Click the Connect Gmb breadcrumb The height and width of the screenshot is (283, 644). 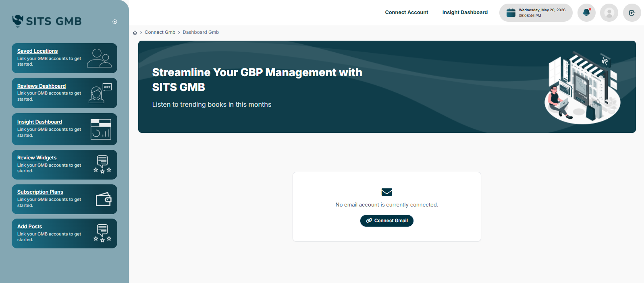point(160,32)
